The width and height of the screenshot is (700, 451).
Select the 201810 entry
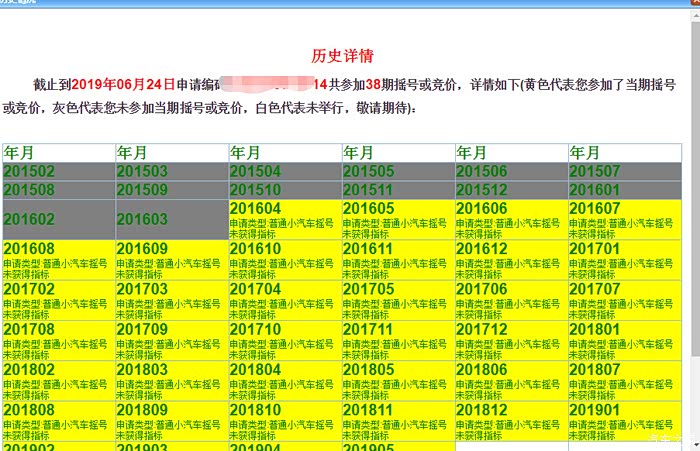285,421
